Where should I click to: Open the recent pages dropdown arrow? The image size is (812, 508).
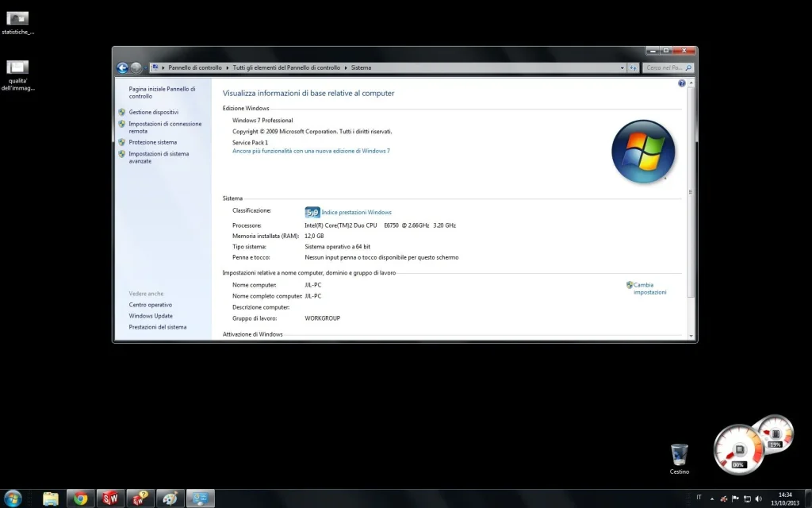145,68
